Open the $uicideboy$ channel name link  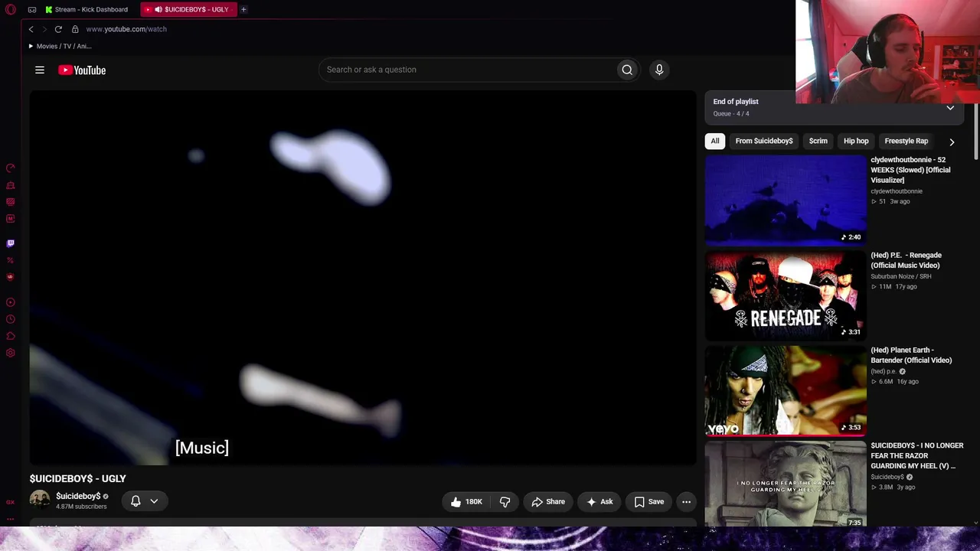point(78,496)
